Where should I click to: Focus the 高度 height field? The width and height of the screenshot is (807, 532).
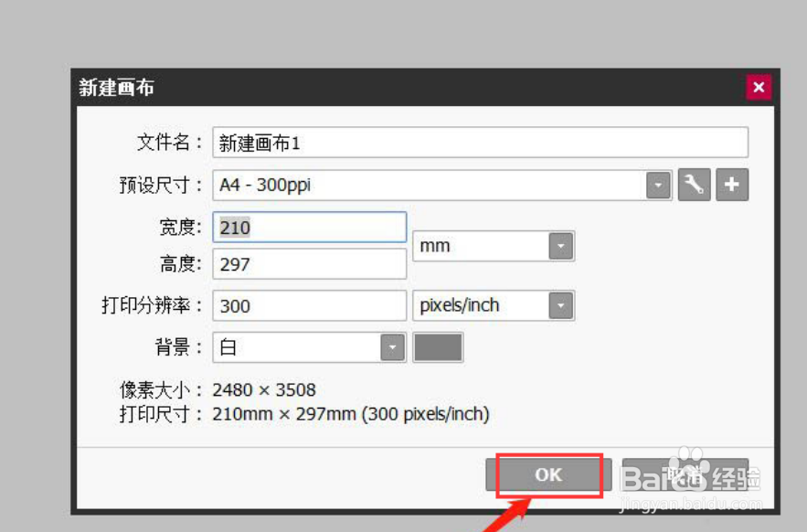point(309,264)
